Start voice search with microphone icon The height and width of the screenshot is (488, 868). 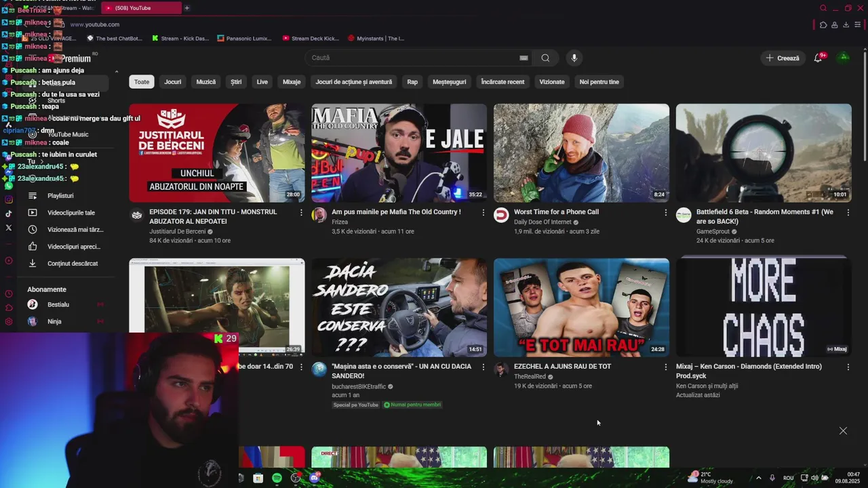pyautogui.click(x=574, y=58)
